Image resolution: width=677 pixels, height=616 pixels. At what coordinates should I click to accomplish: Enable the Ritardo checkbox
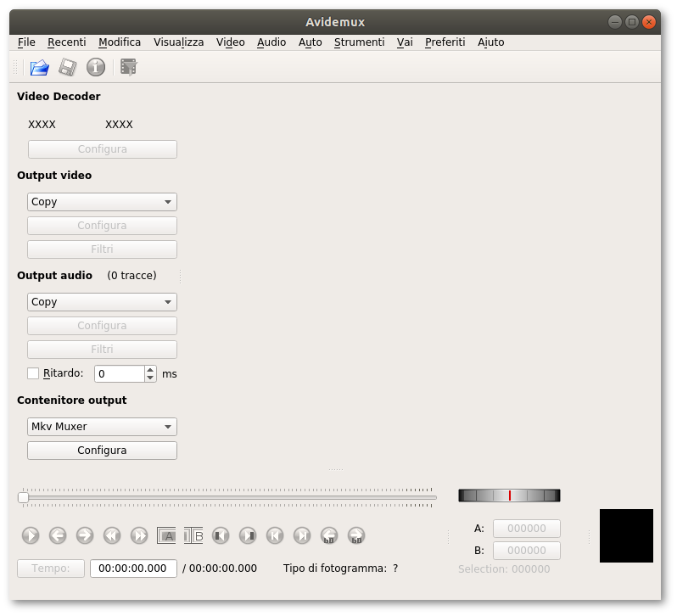(33, 373)
